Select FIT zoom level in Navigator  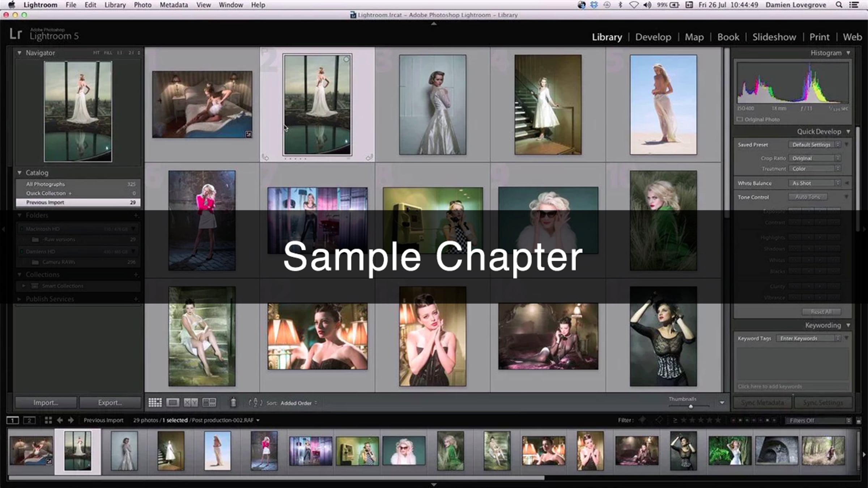(x=96, y=53)
